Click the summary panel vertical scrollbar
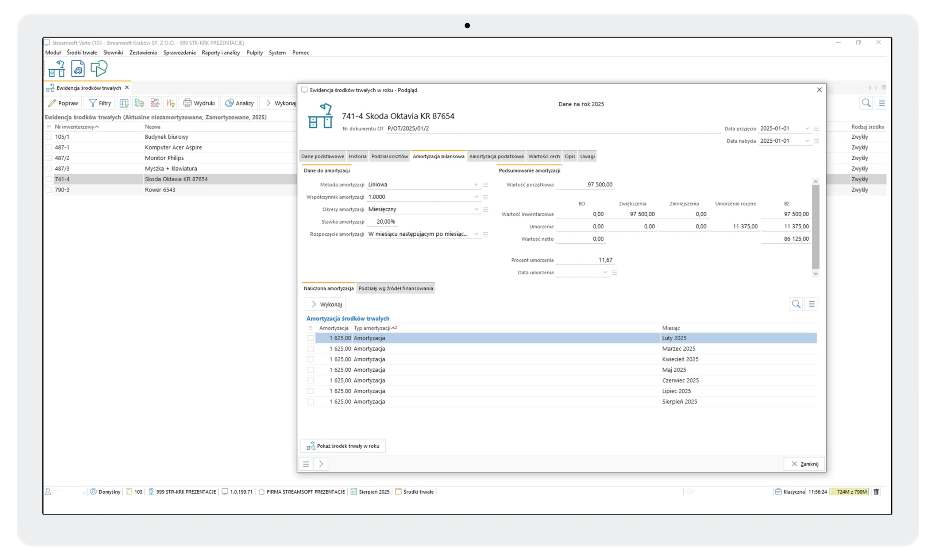This screenshot has width=934, height=560. (x=815, y=227)
